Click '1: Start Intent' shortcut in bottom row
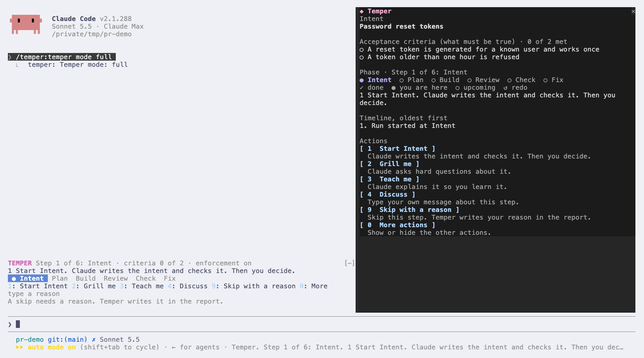This screenshot has width=644, height=358. 38,286
